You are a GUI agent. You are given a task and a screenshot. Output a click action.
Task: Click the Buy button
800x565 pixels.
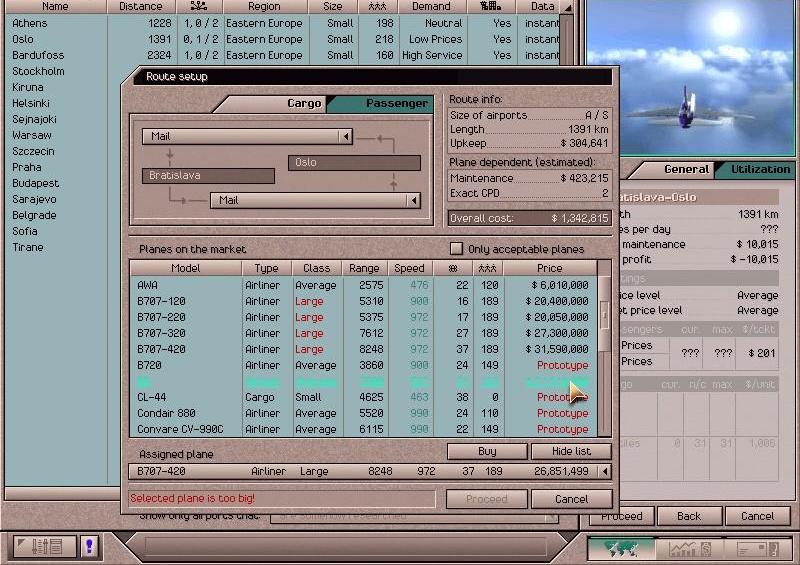pos(487,452)
